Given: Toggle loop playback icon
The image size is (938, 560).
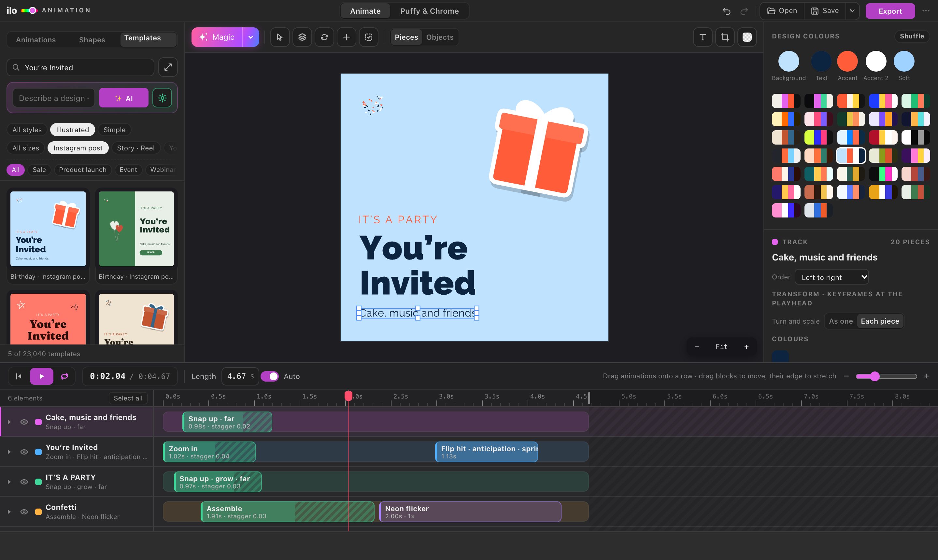Looking at the screenshot, I should [64, 376].
